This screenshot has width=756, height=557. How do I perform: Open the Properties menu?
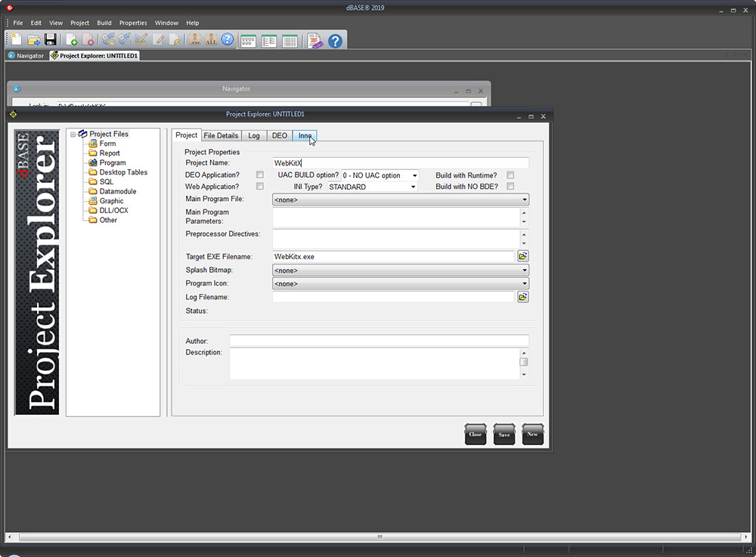tap(133, 23)
